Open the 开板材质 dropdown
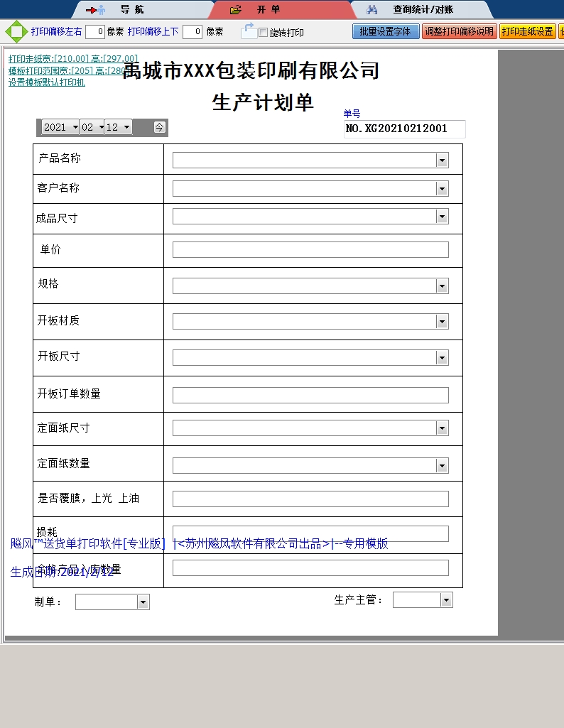The width and height of the screenshot is (564, 728). pos(442,322)
